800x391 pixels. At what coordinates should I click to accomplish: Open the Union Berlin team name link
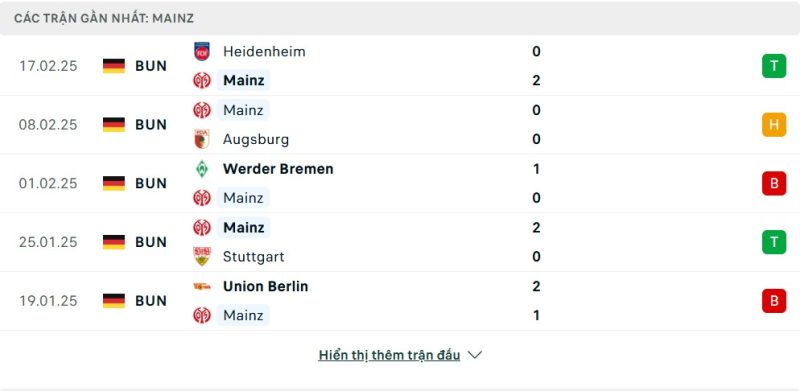tap(265, 286)
